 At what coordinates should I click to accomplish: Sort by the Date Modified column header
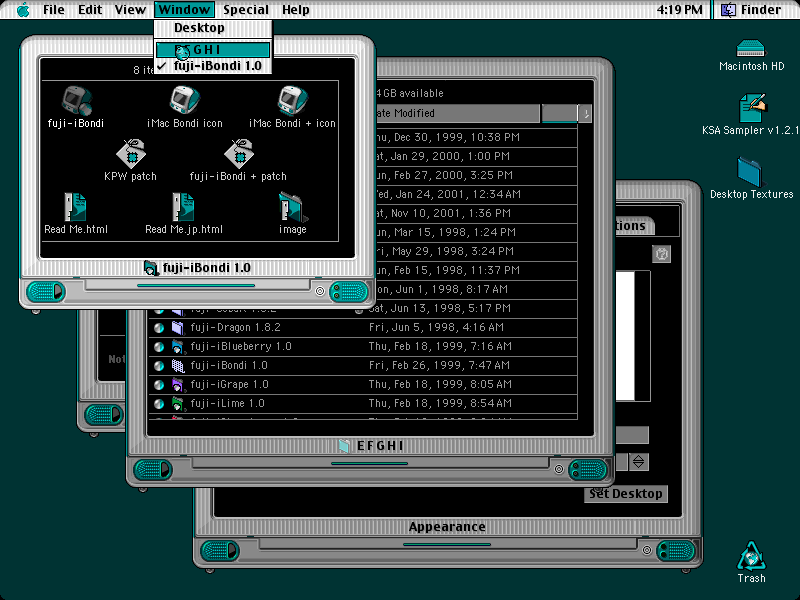click(457, 113)
